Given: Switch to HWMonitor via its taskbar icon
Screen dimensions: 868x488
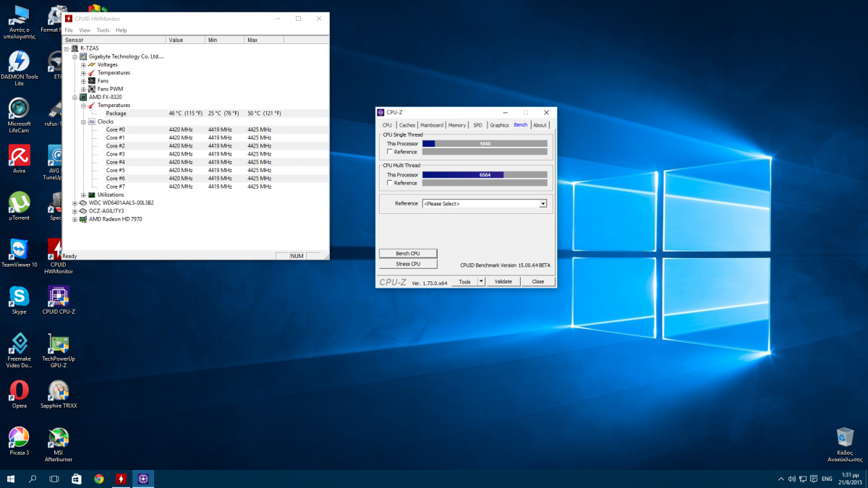Looking at the screenshot, I should coord(121,479).
